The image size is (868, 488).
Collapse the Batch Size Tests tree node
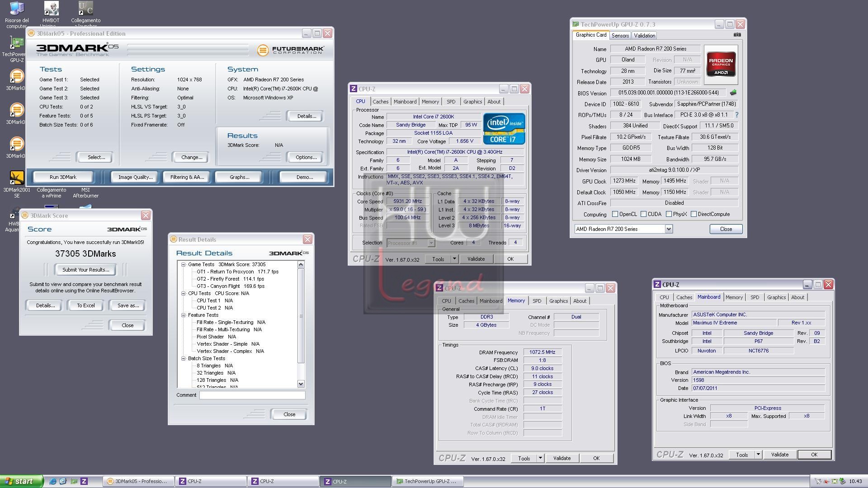(184, 359)
